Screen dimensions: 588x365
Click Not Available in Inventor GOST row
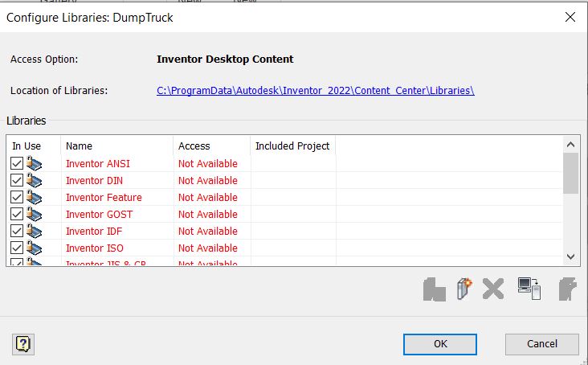208,214
